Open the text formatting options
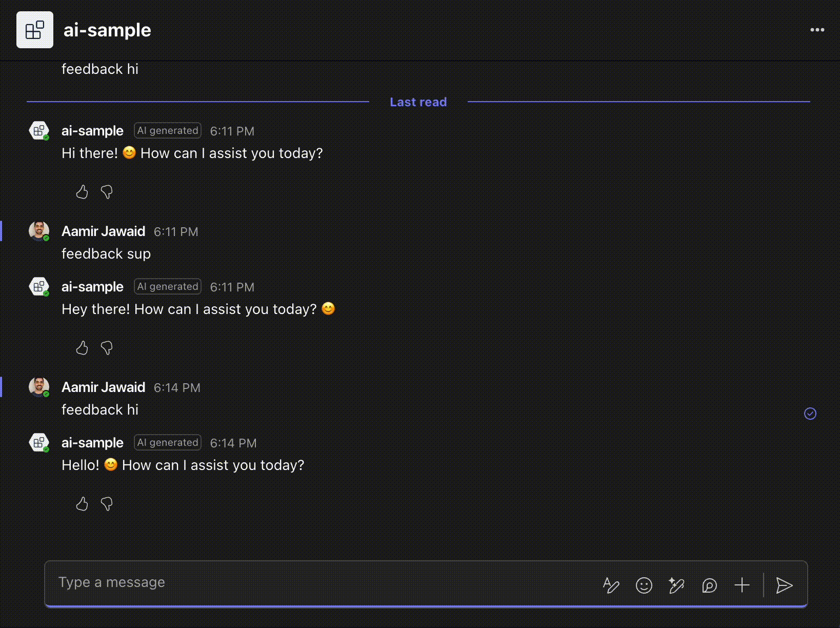Image resolution: width=840 pixels, height=628 pixels. [611, 585]
